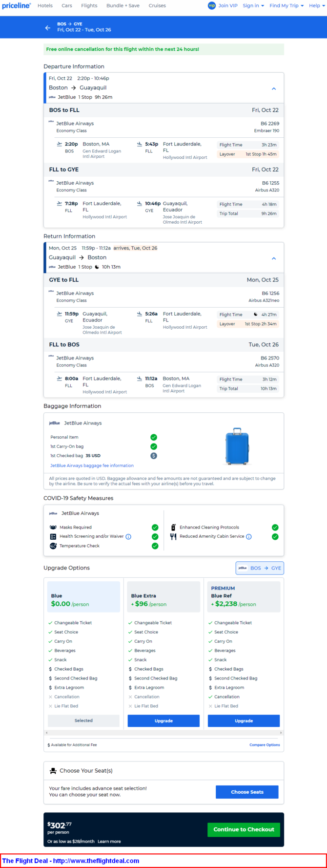The height and width of the screenshot is (868, 327).
Task: Open the Flights menu item
Action: 89,6
